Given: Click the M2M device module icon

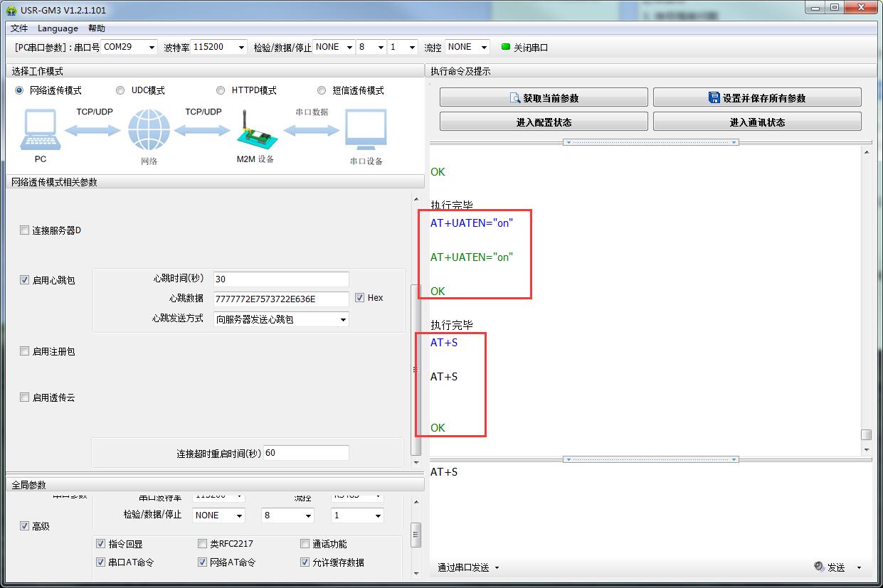Looking at the screenshot, I should 253,130.
